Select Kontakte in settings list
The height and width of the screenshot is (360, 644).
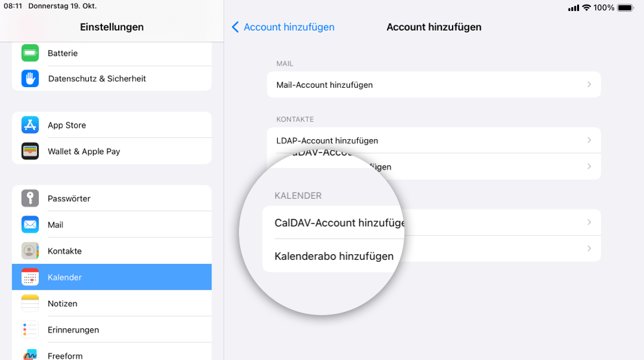(112, 251)
